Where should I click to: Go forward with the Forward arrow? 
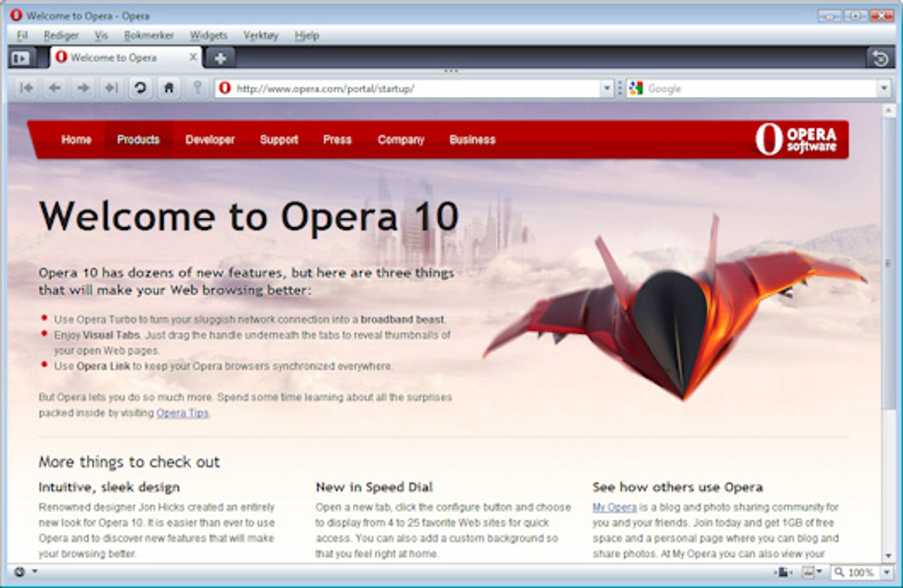pyautogui.click(x=83, y=88)
